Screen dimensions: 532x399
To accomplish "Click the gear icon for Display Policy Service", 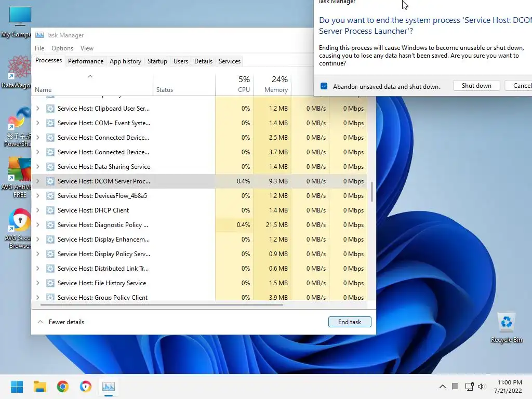I will [50, 254].
